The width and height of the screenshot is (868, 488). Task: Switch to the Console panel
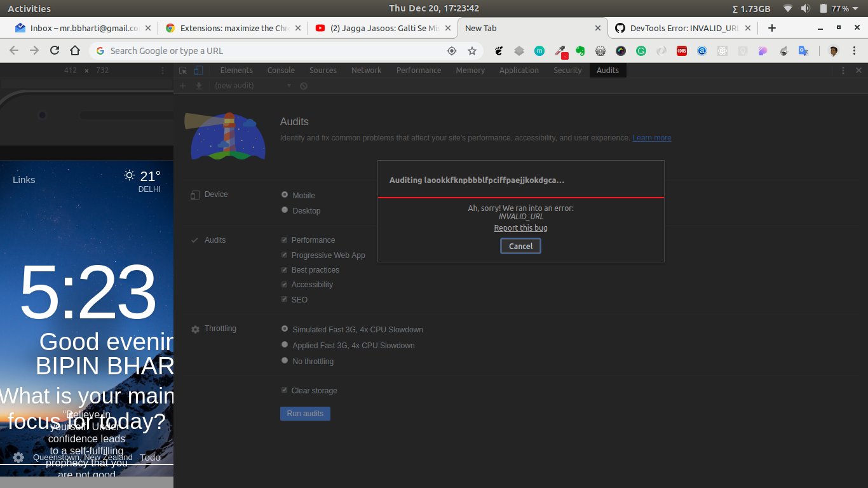[281, 70]
